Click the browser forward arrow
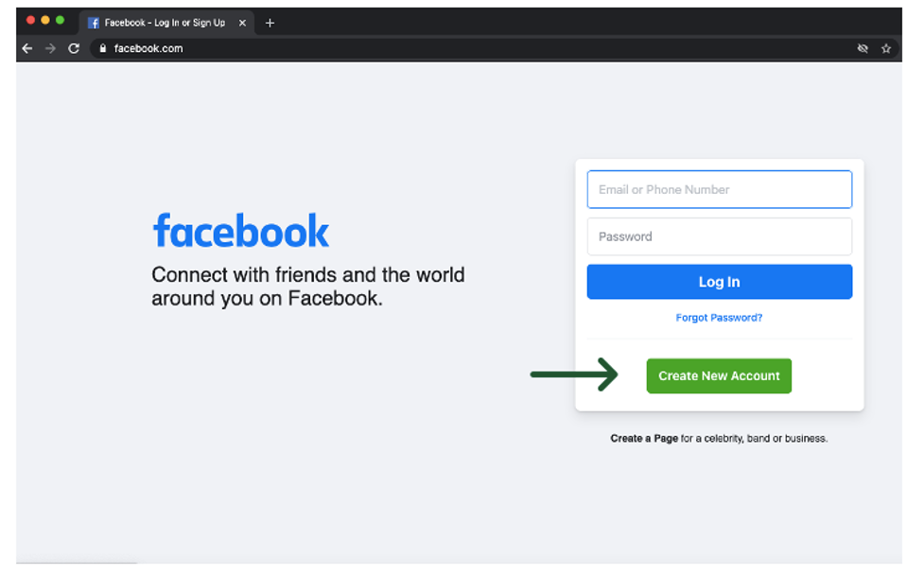 point(51,48)
